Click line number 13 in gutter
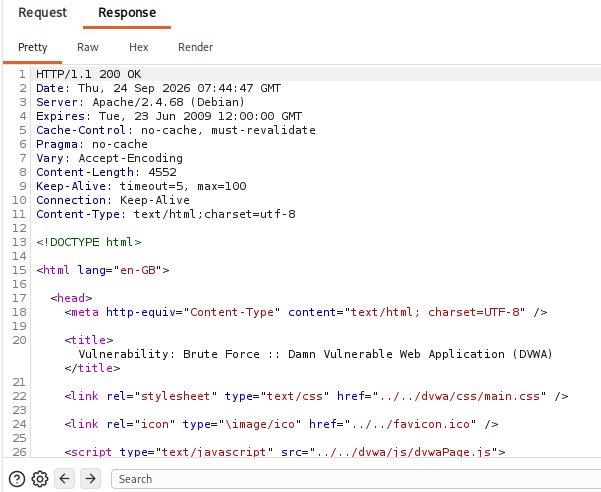This screenshot has width=601, height=492. (x=19, y=242)
